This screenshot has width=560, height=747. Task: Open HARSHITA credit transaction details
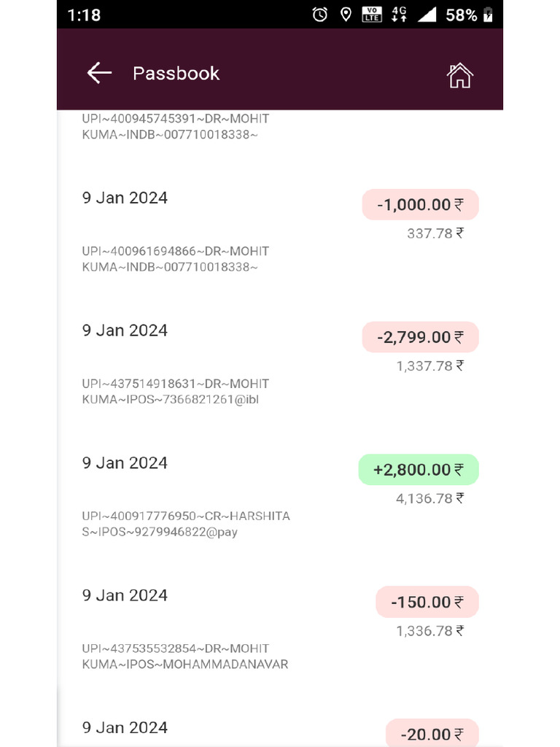(186, 524)
